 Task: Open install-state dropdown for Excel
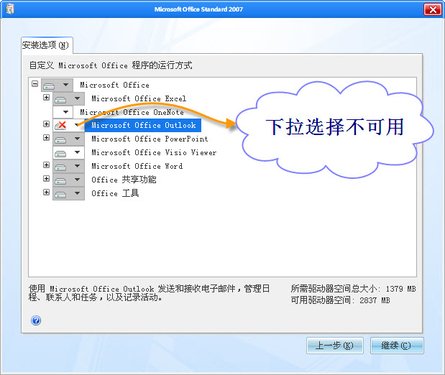coord(77,99)
